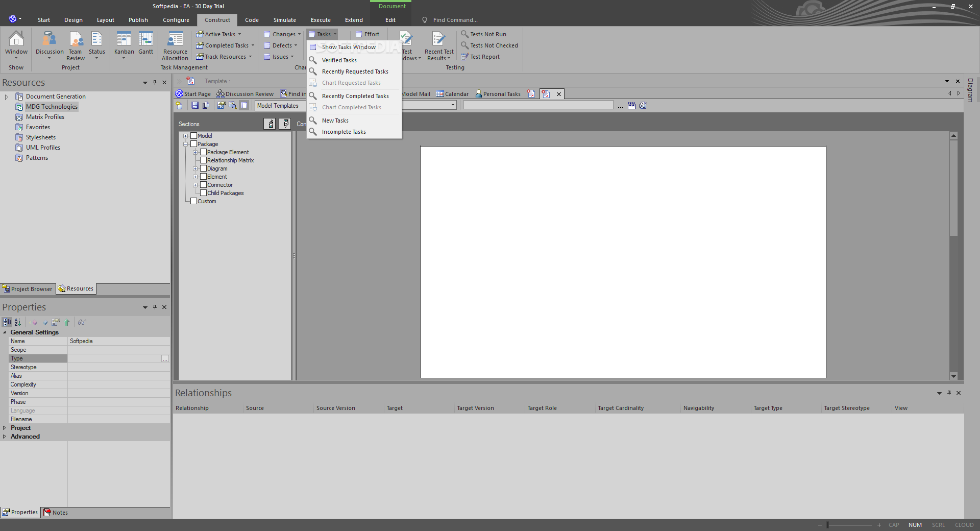
Task: Click the categorized view icon in Properties
Action: coord(7,322)
